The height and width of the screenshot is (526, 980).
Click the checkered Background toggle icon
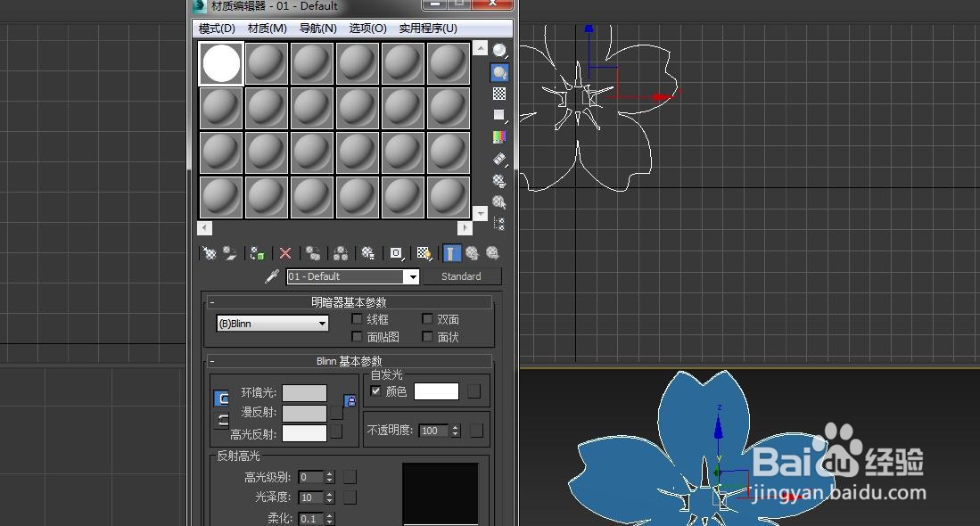click(423, 253)
